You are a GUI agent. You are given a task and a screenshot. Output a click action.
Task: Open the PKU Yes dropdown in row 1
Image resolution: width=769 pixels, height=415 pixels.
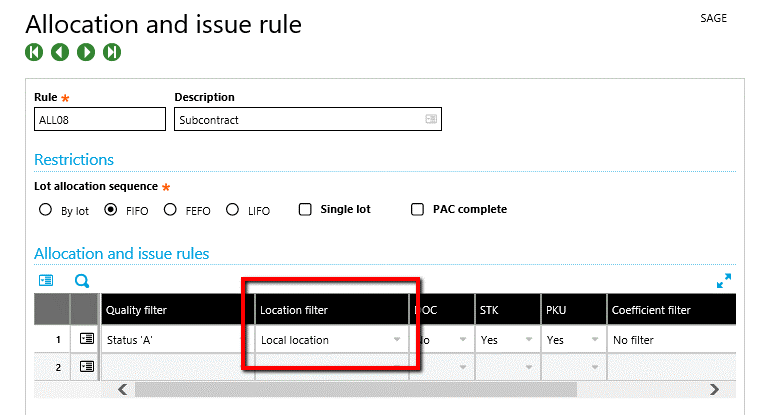pyautogui.click(x=594, y=340)
